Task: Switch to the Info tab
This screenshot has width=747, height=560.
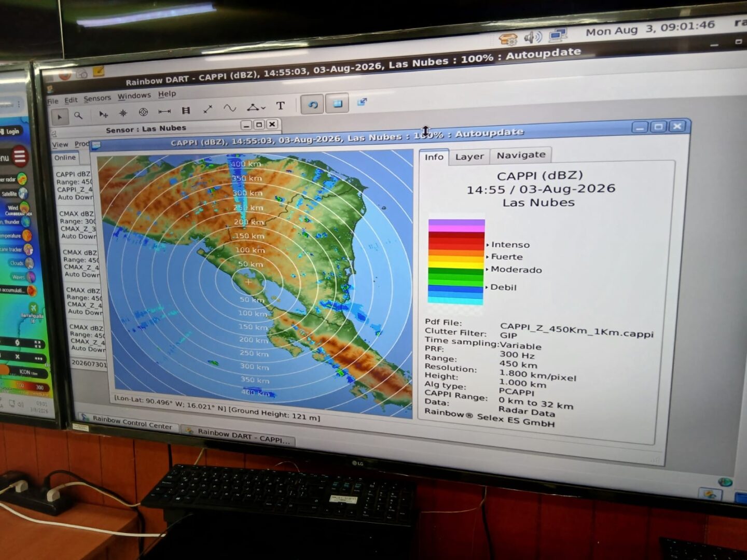Action: [434, 157]
